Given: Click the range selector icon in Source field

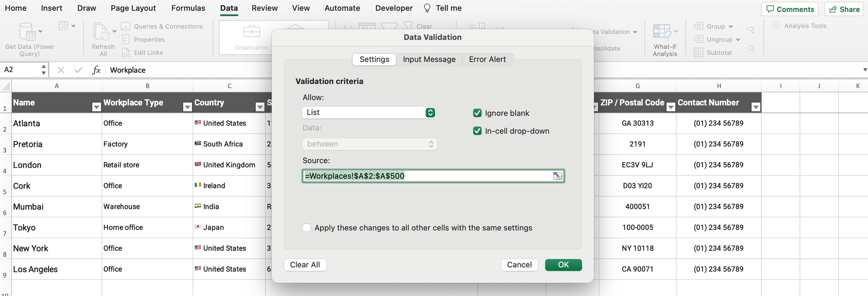Looking at the screenshot, I should tap(558, 176).
